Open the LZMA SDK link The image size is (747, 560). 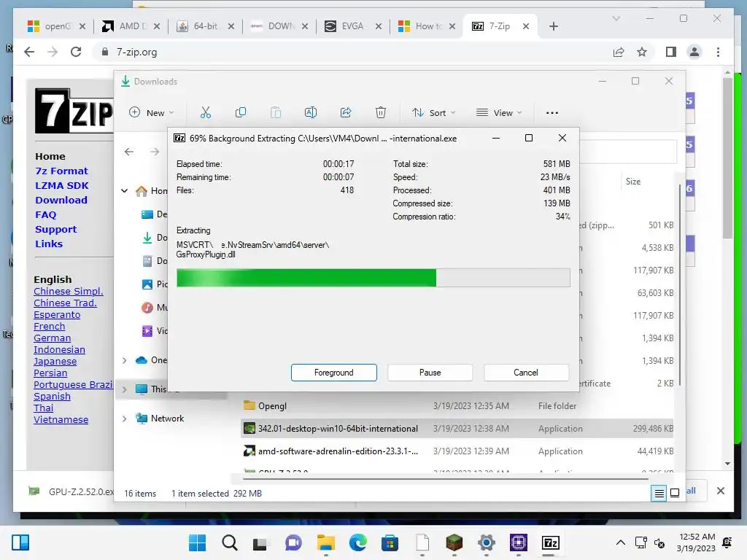[x=62, y=186]
